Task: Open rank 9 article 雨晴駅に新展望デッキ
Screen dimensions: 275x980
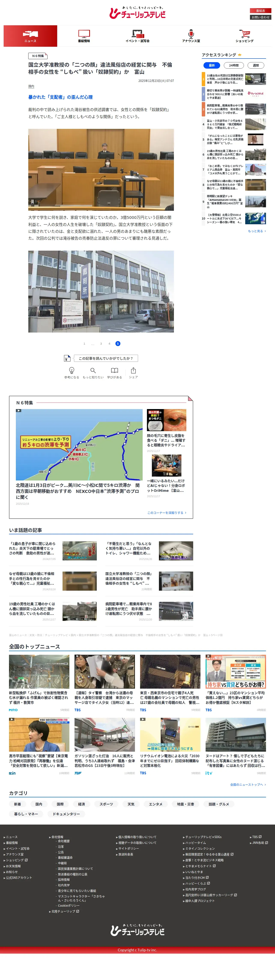Action: (x=225, y=201)
